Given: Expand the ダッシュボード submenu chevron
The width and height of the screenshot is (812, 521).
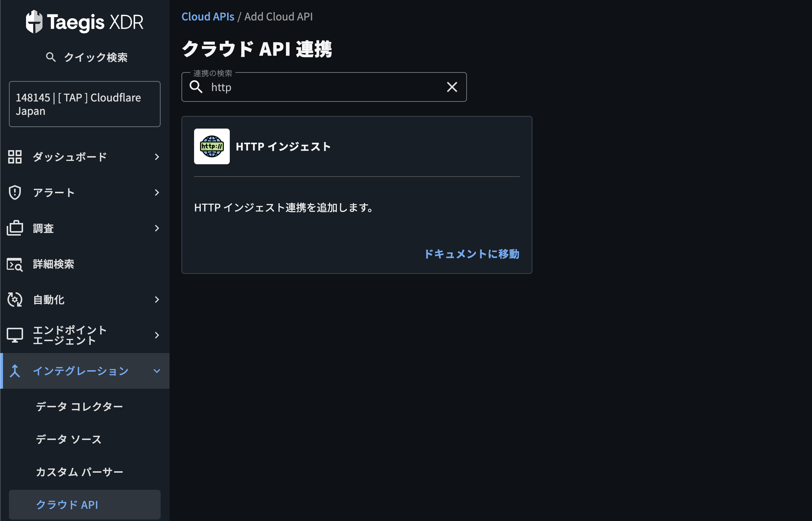Looking at the screenshot, I should tap(157, 157).
